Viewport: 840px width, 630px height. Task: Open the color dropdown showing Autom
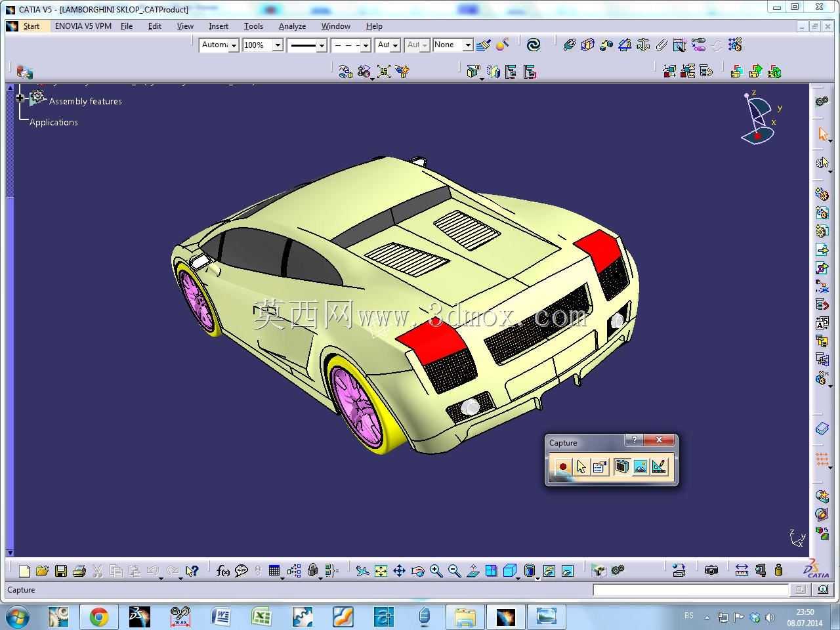click(219, 45)
